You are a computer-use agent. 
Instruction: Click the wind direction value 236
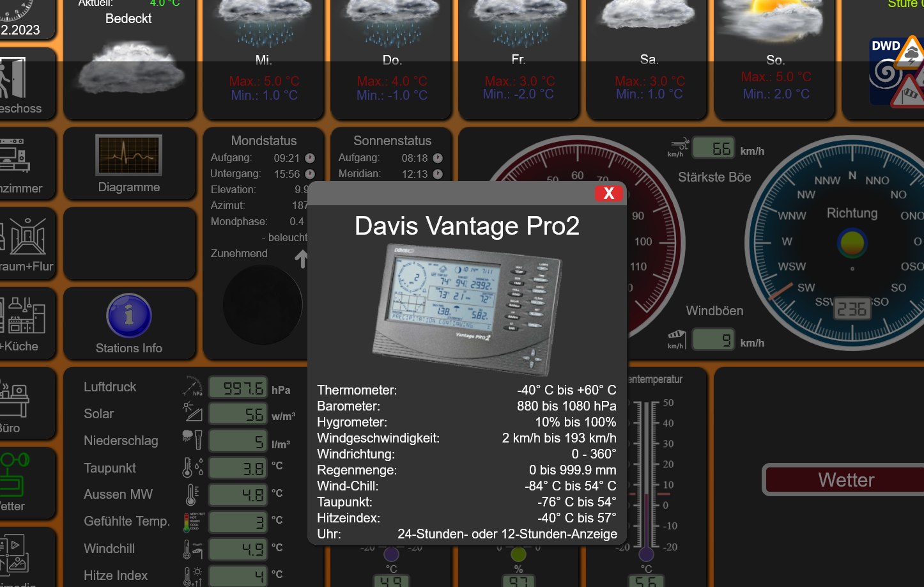[x=852, y=309]
